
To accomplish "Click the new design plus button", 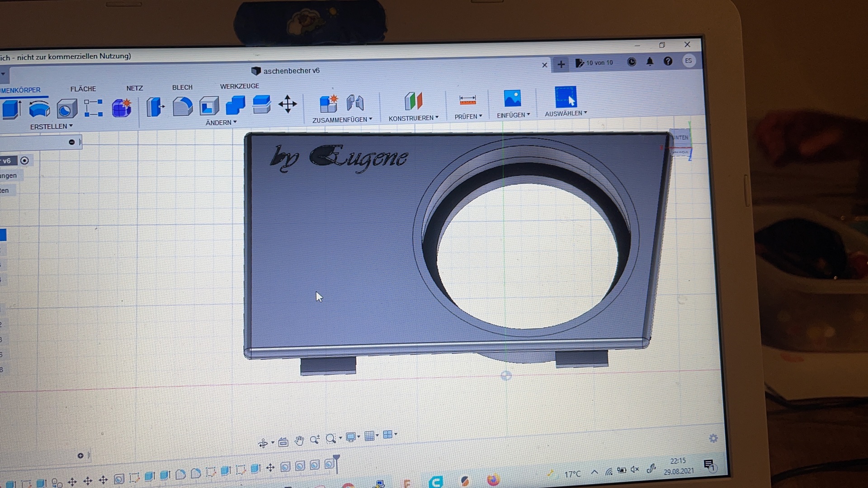I will point(561,65).
